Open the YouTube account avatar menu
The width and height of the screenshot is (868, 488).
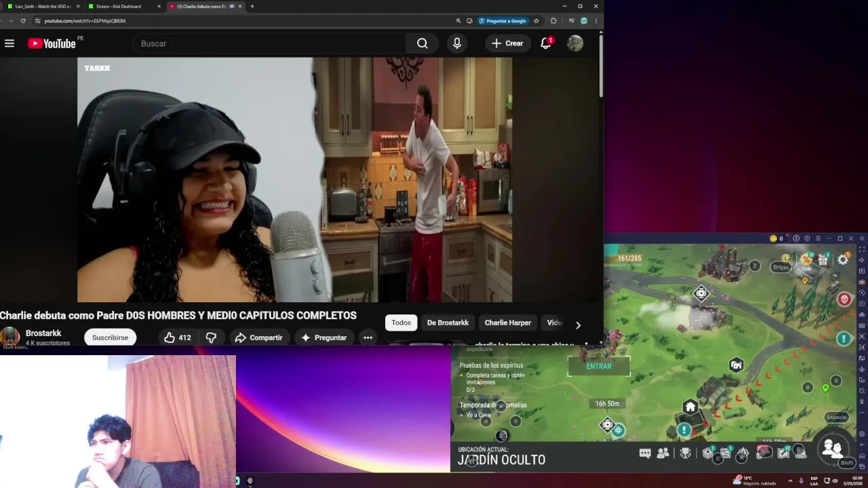[575, 43]
